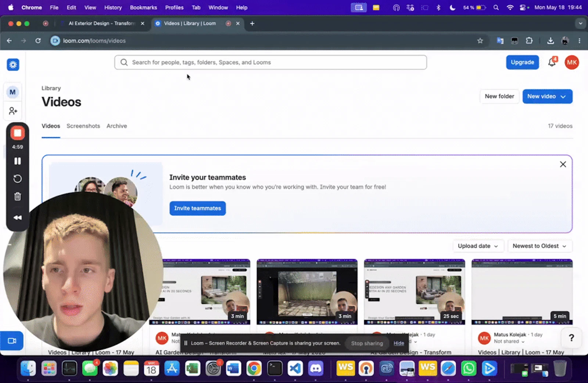Click the Hide link in sharing bar
Viewport: 588px width, 383px height.
coord(399,343)
